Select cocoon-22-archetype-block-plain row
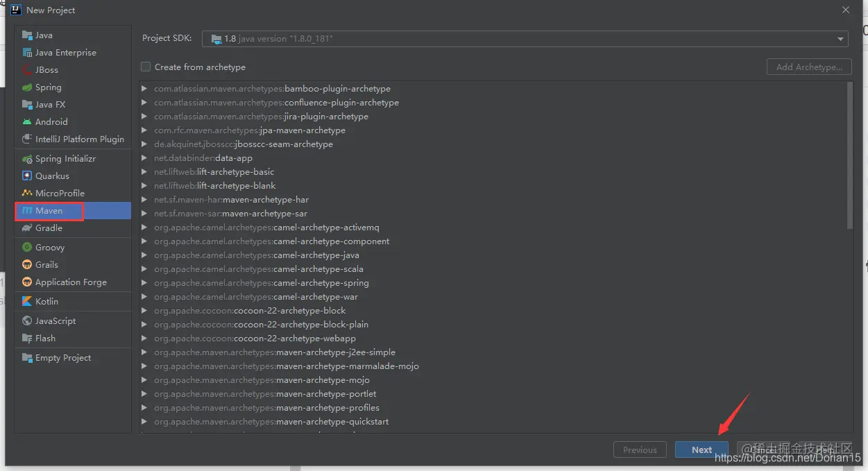 493,325
